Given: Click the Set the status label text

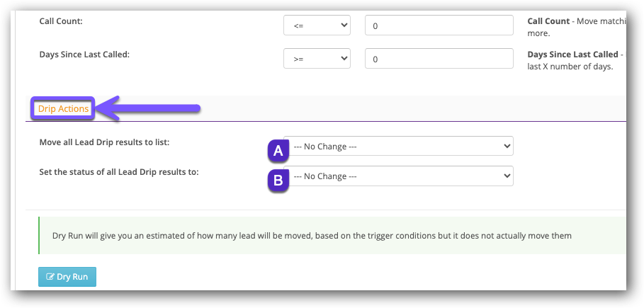Looking at the screenshot, I should [119, 172].
